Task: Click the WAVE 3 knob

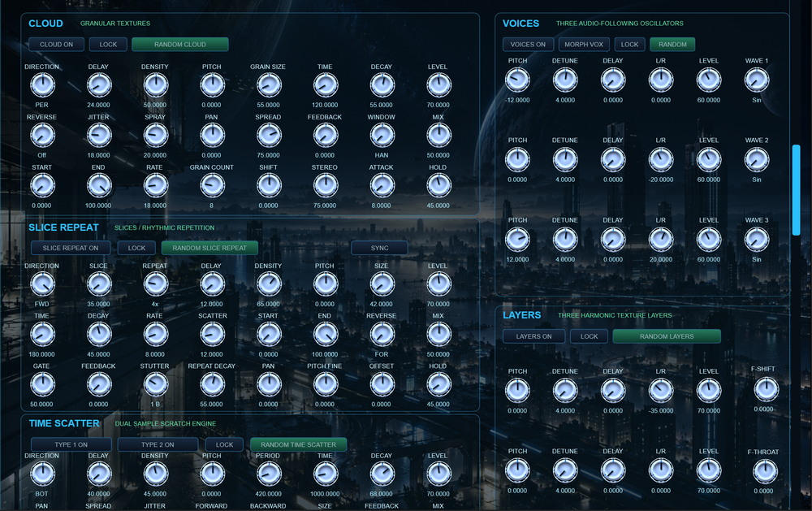Action: (757, 240)
